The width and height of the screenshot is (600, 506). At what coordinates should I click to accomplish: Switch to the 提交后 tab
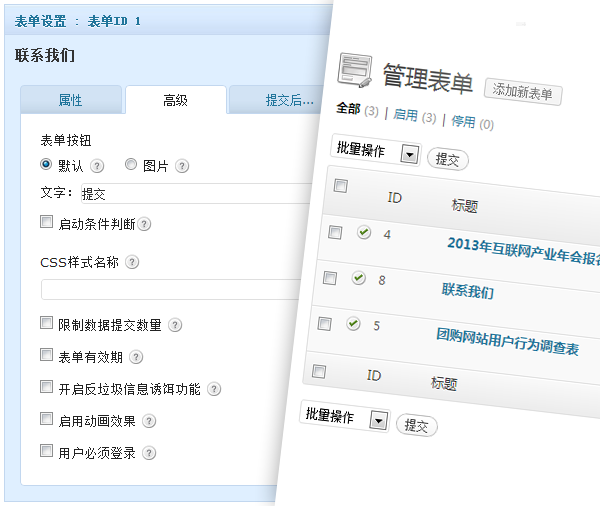click(286, 100)
